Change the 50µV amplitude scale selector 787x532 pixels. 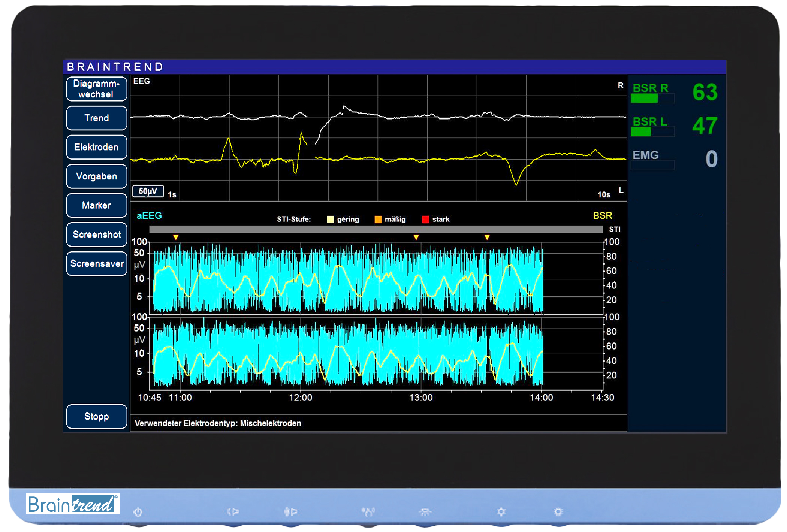coord(148,191)
